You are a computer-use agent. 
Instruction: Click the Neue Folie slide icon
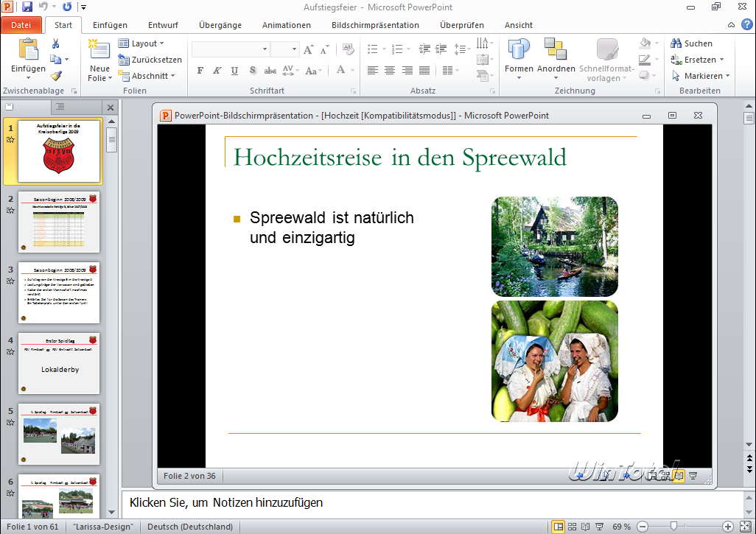tap(99, 49)
